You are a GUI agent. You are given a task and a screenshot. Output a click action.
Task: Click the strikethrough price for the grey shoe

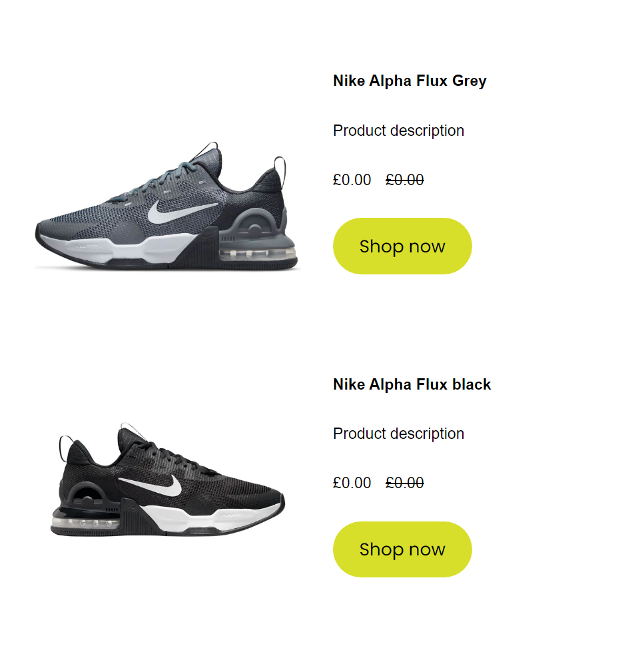click(x=403, y=180)
